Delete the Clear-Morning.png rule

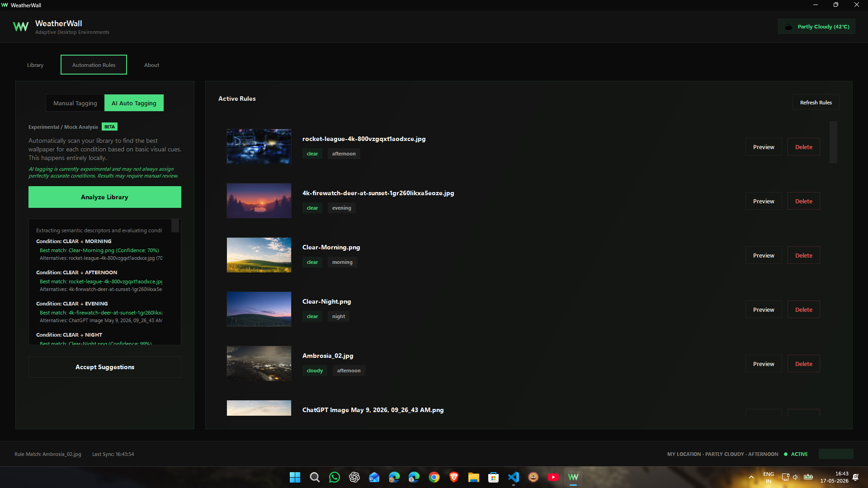(x=803, y=255)
